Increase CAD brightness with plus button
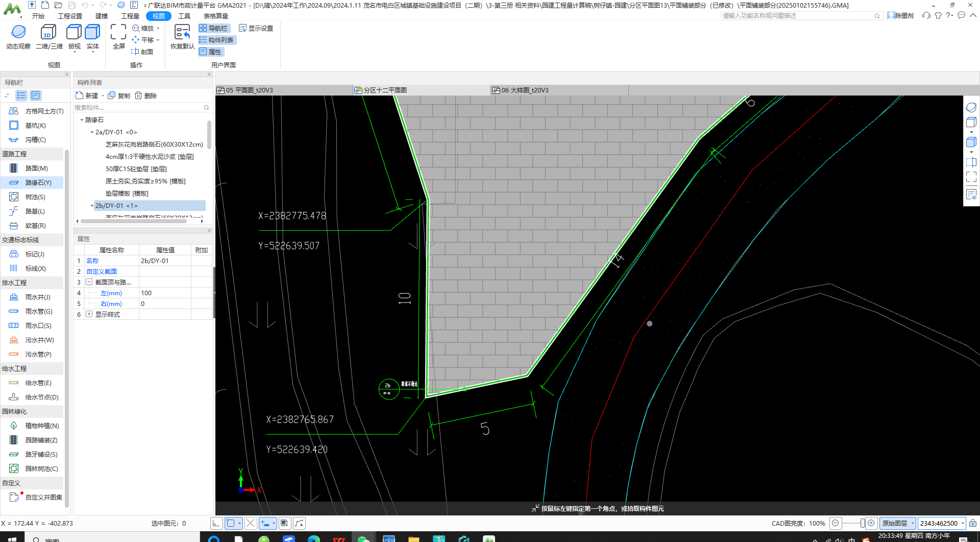Screen dimensions: 980x542 871,523
